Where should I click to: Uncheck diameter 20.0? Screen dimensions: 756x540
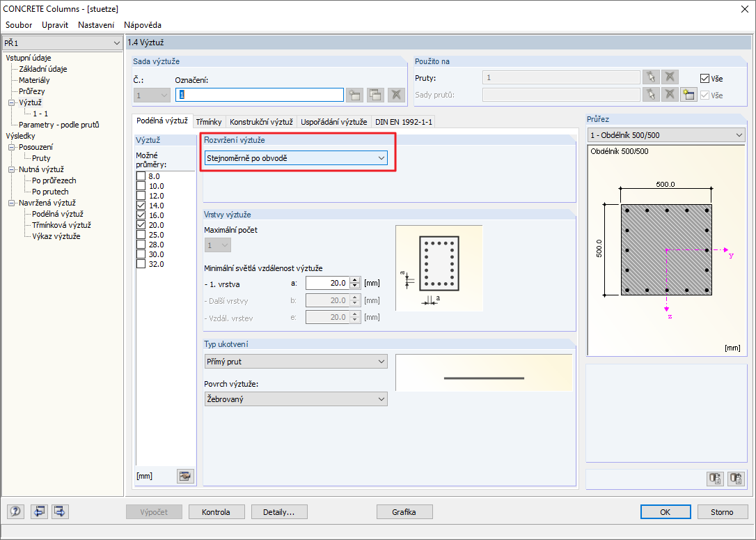141,225
